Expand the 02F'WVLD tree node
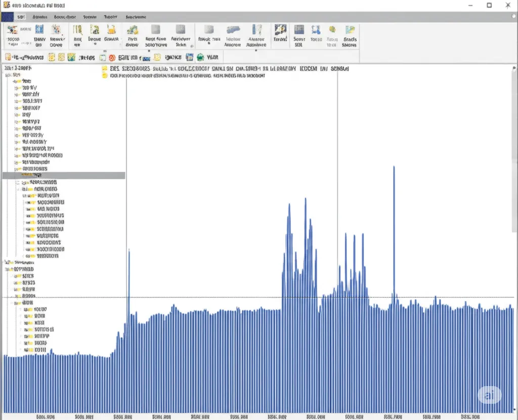Viewport: 518px width, 420px height. [x=7, y=269]
